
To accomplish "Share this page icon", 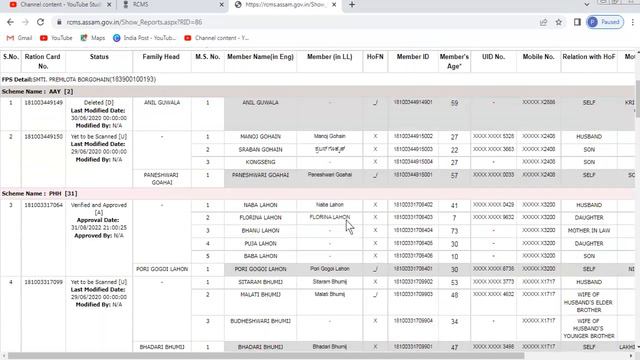I will point(543,22).
